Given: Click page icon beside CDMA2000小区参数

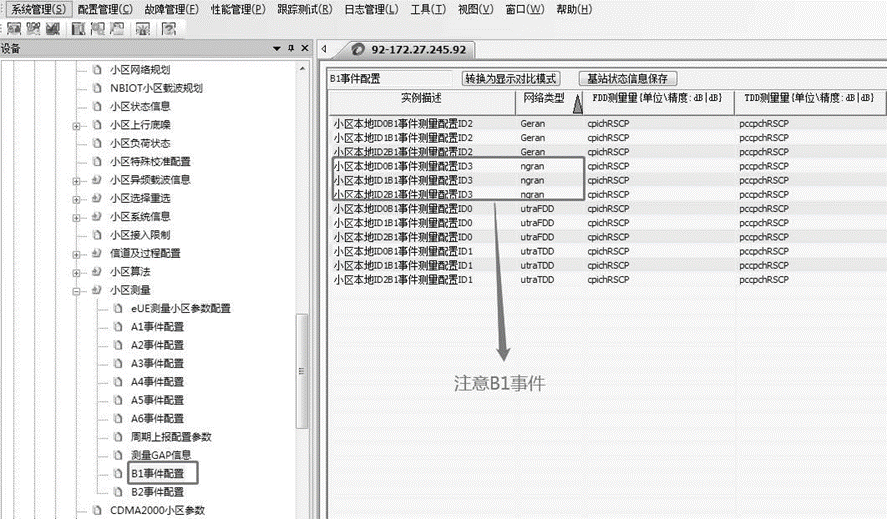Looking at the screenshot, I should (97, 510).
